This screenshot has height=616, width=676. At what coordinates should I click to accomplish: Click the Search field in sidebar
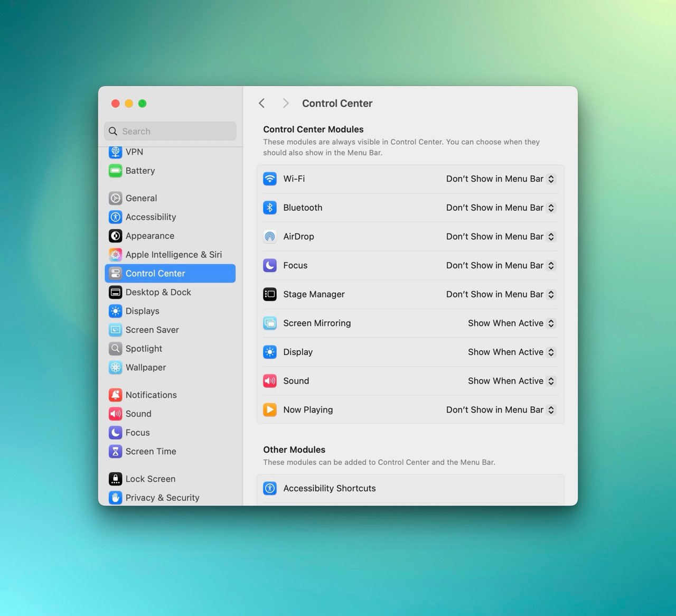coord(170,131)
